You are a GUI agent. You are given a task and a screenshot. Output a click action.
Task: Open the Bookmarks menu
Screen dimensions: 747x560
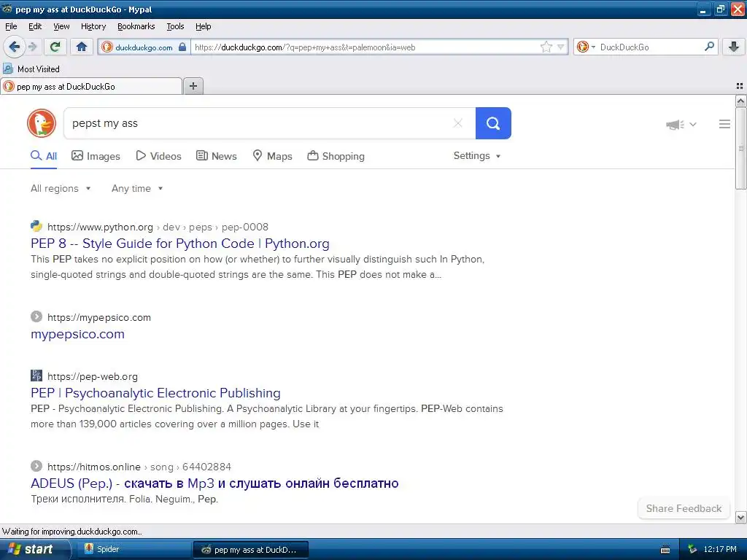coord(136,26)
